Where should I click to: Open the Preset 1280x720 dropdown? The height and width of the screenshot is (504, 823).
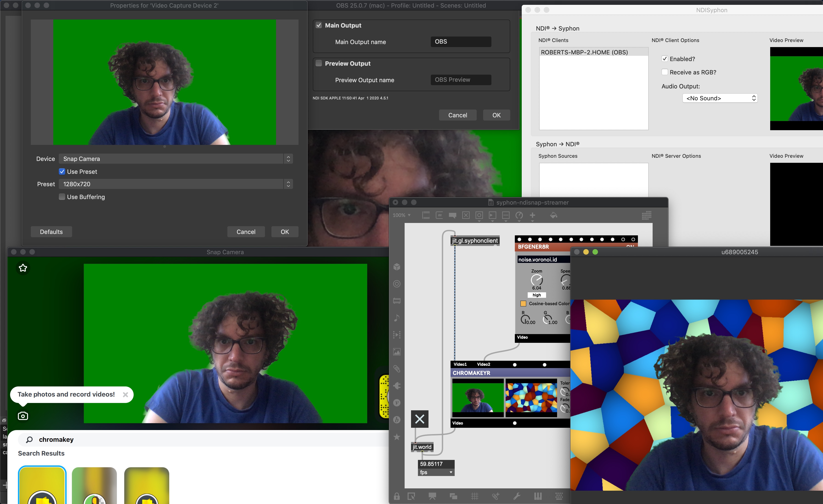pyautogui.click(x=176, y=184)
